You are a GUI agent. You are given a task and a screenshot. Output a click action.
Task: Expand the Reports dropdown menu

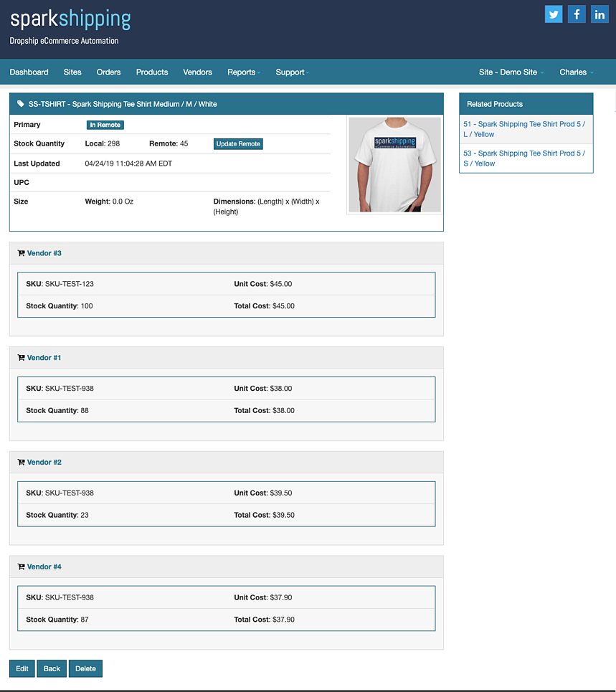pyautogui.click(x=243, y=72)
